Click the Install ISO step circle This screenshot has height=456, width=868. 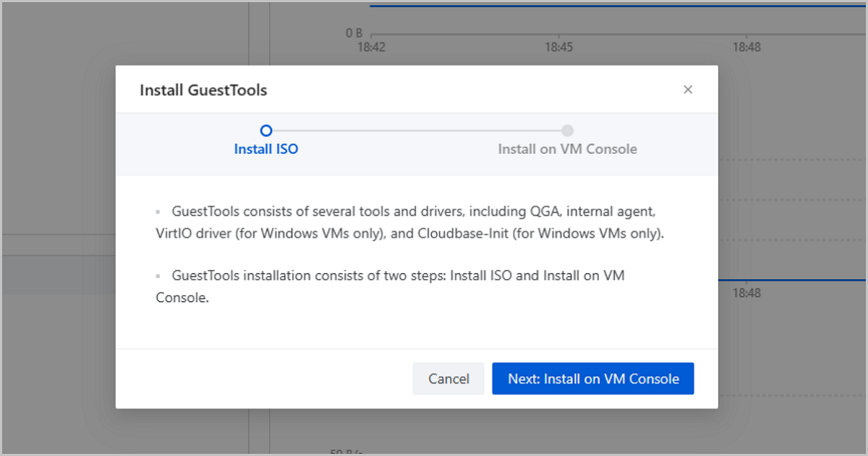point(266,131)
